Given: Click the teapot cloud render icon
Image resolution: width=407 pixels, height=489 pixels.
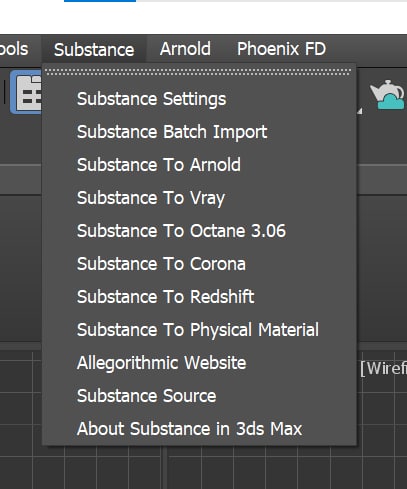Looking at the screenshot, I should point(388,94).
